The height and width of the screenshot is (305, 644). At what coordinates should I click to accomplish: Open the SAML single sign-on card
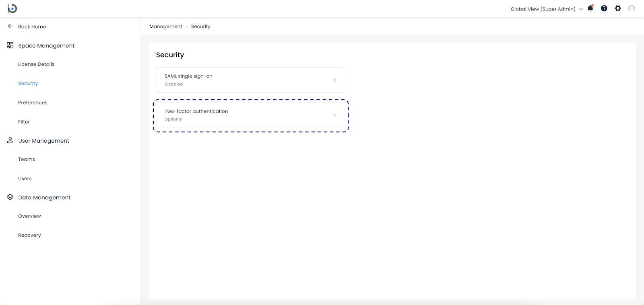(x=250, y=80)
